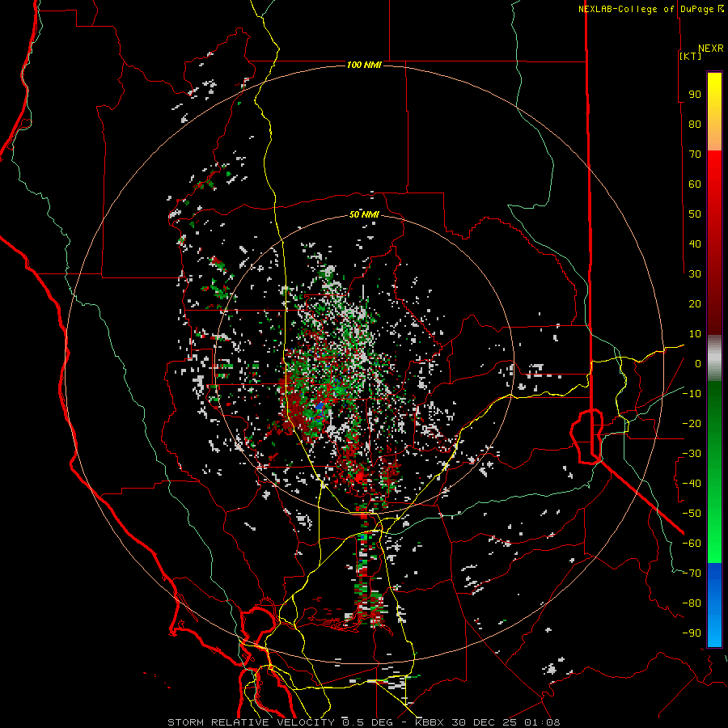728x728 pixels.
Task: Select the -50 value on velocity scale
Action: click(x=692, y=514)
